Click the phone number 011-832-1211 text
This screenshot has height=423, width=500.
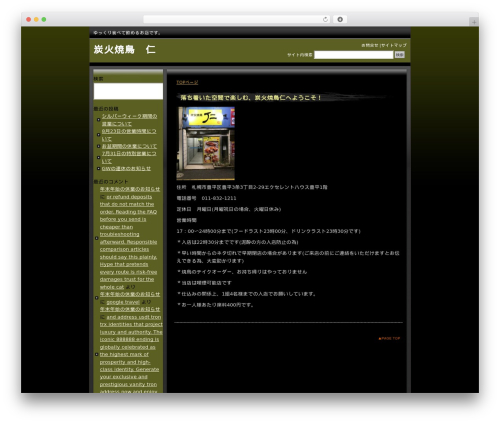click(219, 198)
